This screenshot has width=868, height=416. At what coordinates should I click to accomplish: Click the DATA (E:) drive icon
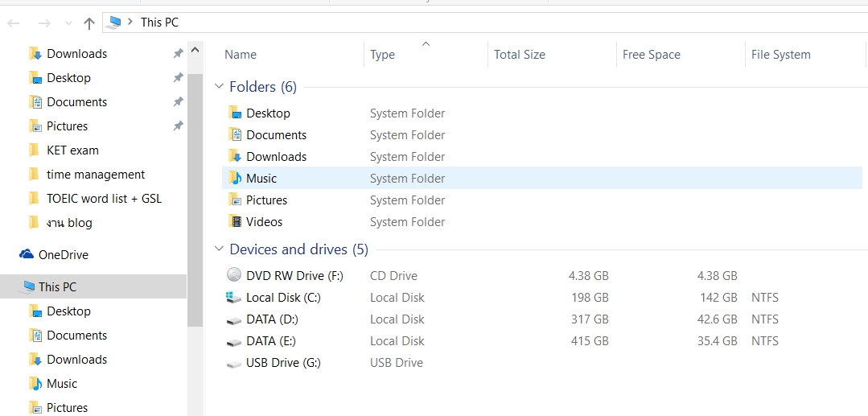[234, 341]
